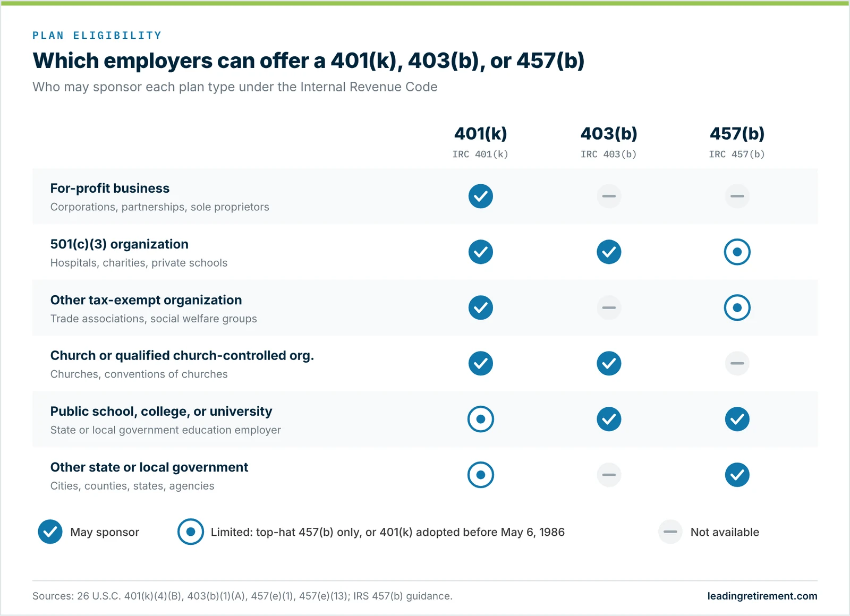Click the '501(c)(3) organization' row title
This screenshot has width=850, height=616.
[x=120, y=244]
